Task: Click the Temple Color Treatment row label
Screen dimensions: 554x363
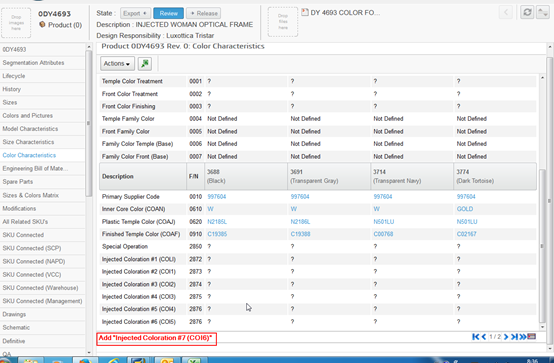Action: point(132,81)
